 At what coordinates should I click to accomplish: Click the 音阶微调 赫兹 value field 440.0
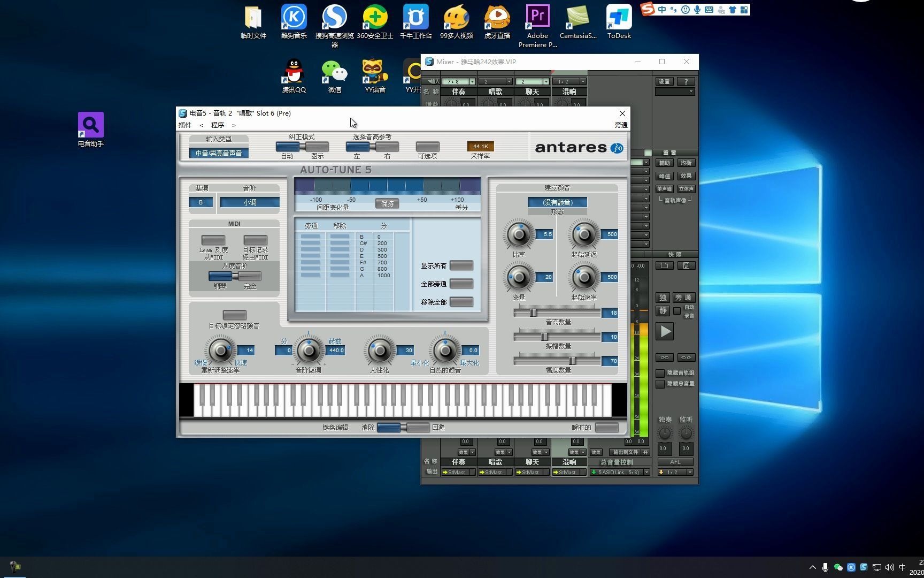(x=336, y=351)
